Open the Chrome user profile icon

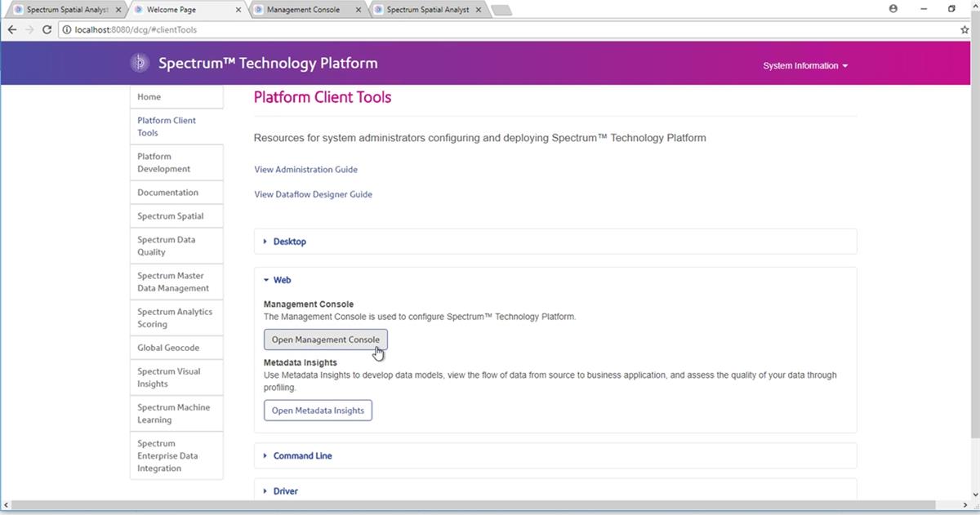893,9
